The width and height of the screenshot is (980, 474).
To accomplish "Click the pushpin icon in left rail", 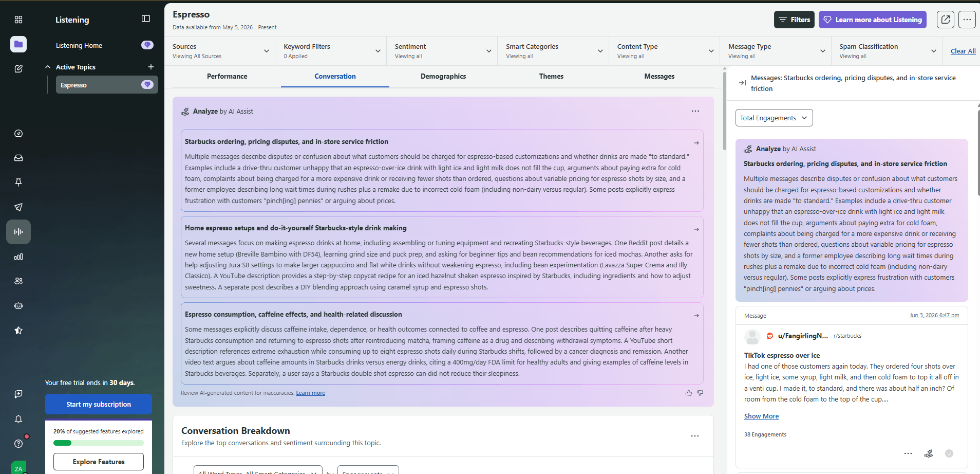I will coord(18,183).
